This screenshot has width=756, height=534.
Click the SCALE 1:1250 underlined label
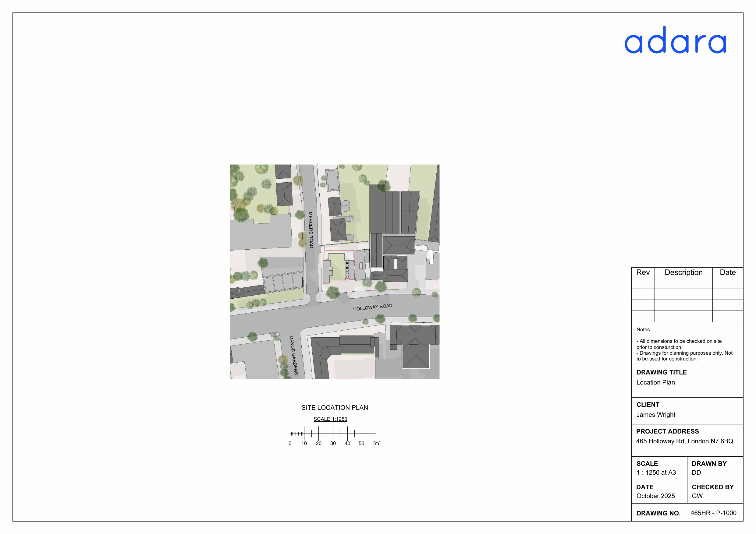[x=331, y=419]
